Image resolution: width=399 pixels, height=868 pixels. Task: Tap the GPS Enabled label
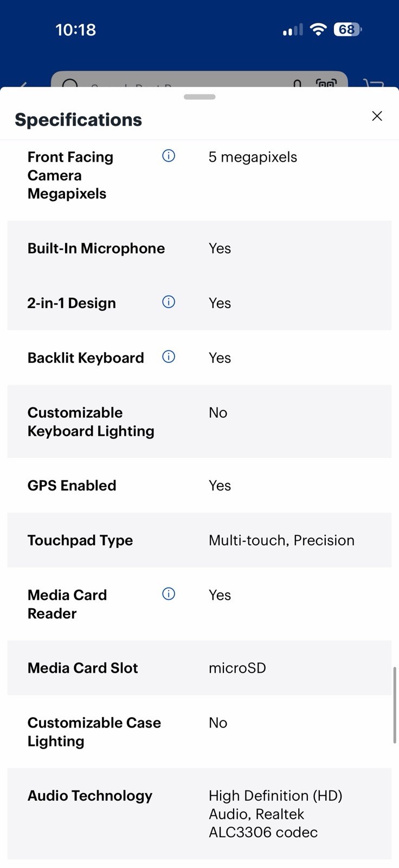(x=72, y=486)
